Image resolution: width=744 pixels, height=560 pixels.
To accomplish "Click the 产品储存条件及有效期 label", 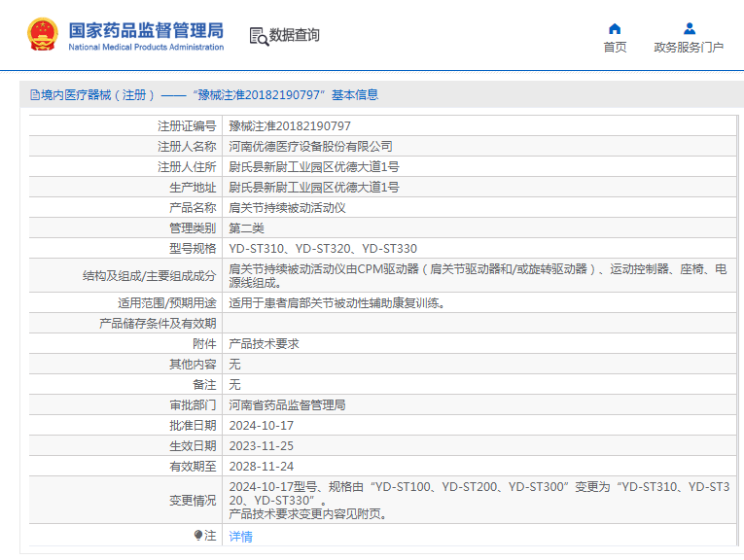I will pos(158,323).
